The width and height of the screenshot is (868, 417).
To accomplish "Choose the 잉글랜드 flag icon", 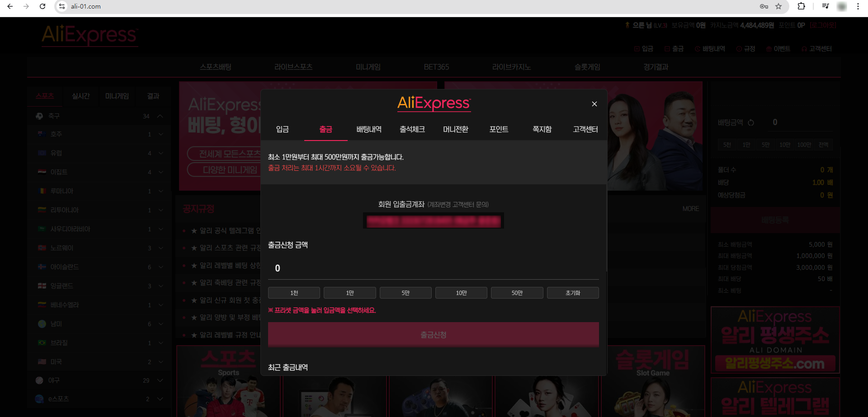I will point(42,286).
